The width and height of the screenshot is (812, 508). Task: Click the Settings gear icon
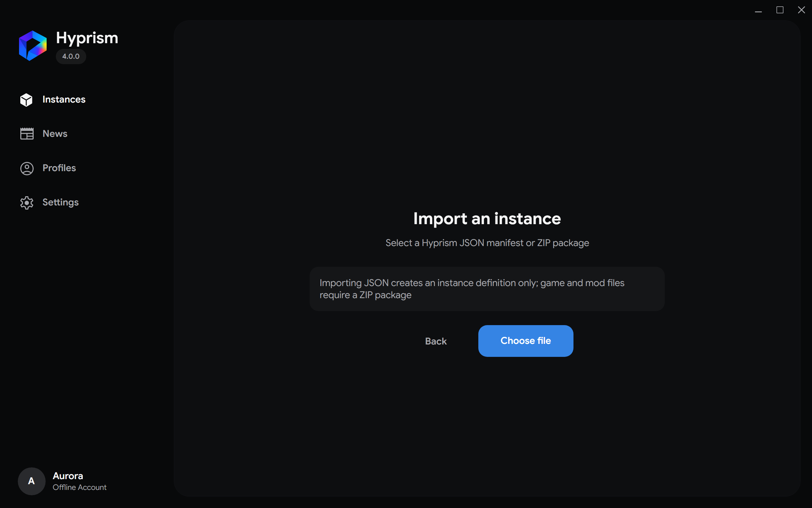(27, 203)
